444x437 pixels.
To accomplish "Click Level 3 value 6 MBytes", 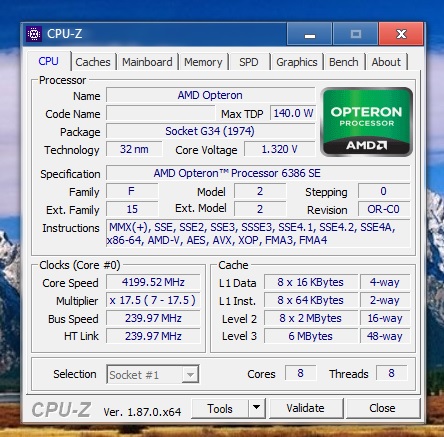I will click(311, 336).
